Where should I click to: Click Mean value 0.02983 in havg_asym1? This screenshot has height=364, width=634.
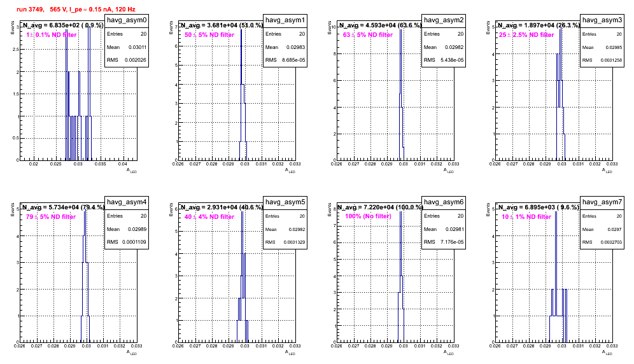(296, 47)
